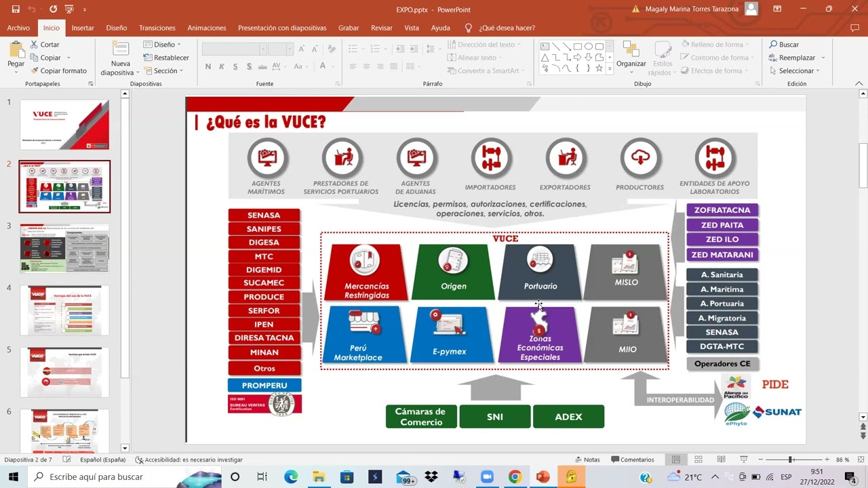Open Windows Start menu
This screenshot has width=868, height=488.
tap(13, 477)
